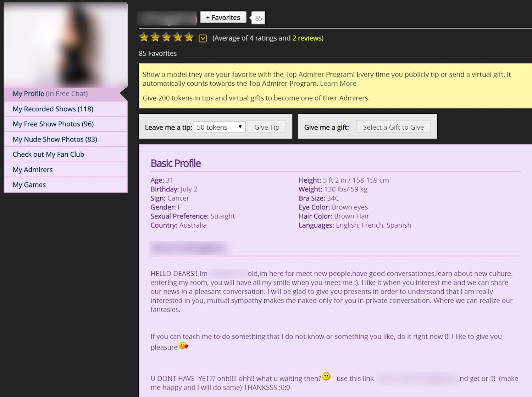Image resolution: width=532 pixels, height=397 pixels.
Task: Click the fourth rating star
Action: click(x=178, y=37)
